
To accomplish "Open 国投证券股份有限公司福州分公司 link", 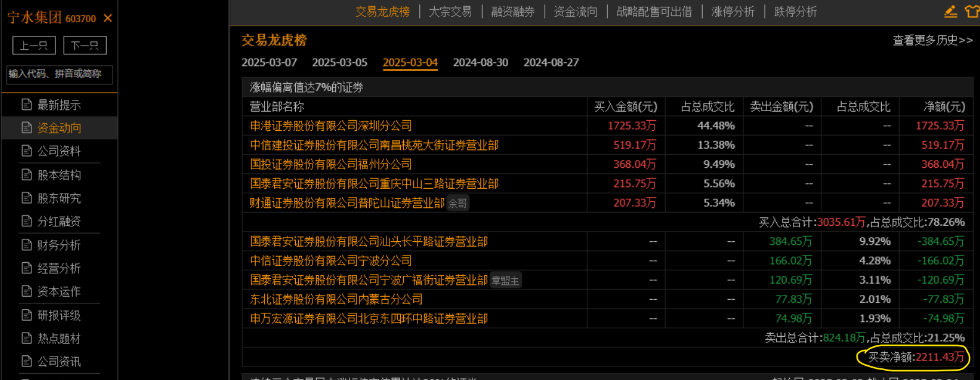I will tap(331, 164).
